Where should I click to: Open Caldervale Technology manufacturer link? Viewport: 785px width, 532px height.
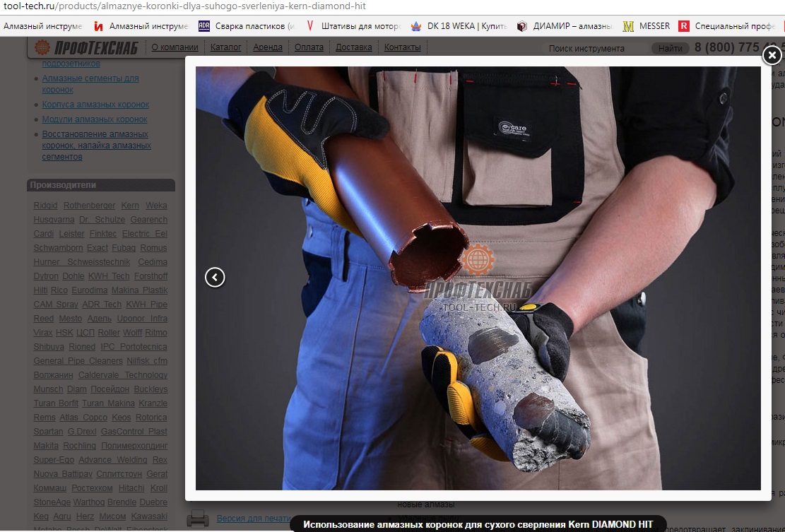point(123,375)
